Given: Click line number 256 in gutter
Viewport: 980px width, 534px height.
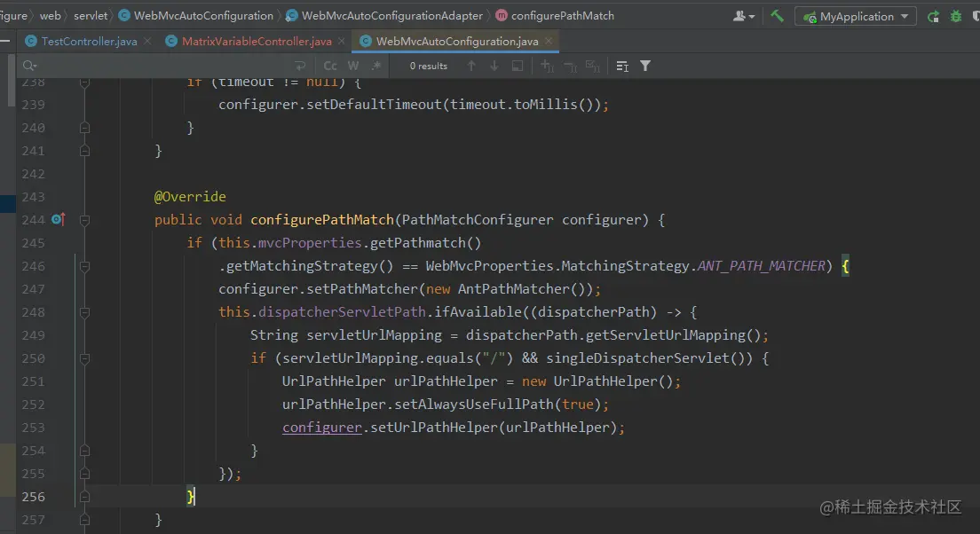Looking at the screenshot, I should (33, 497).
